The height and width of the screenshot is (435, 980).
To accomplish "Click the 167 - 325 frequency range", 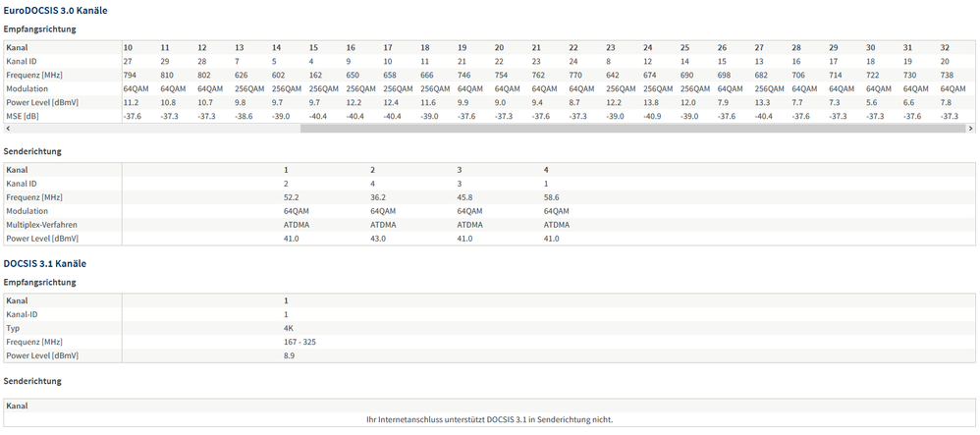I will [301, 342].
